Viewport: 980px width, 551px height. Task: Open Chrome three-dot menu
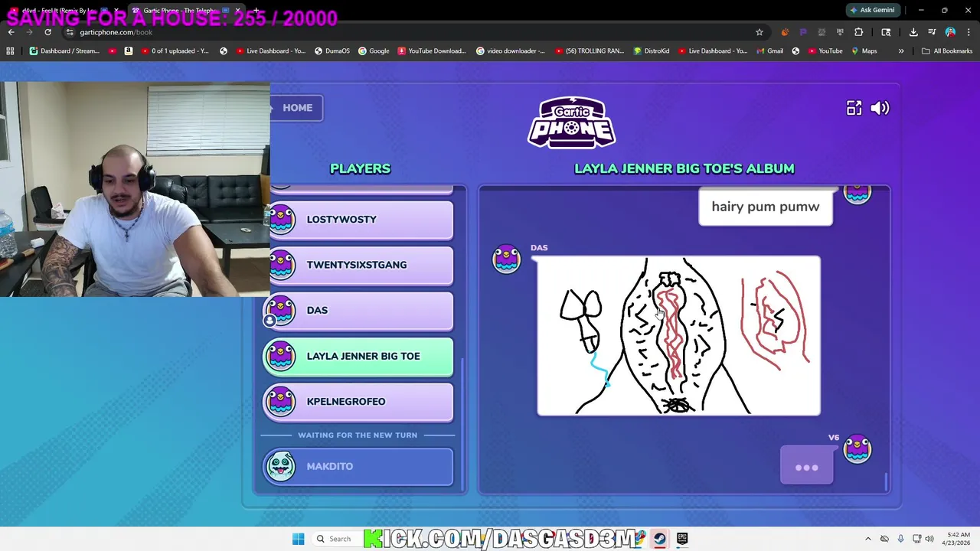tap(968, 32)
